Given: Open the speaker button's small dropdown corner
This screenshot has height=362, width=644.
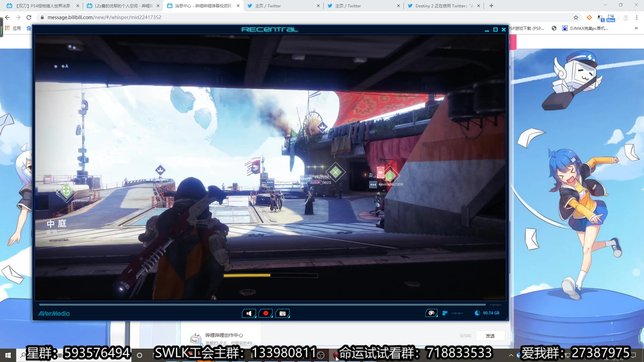Looking at the screenshot, I should pyautogui.click(x=255, y=317).
